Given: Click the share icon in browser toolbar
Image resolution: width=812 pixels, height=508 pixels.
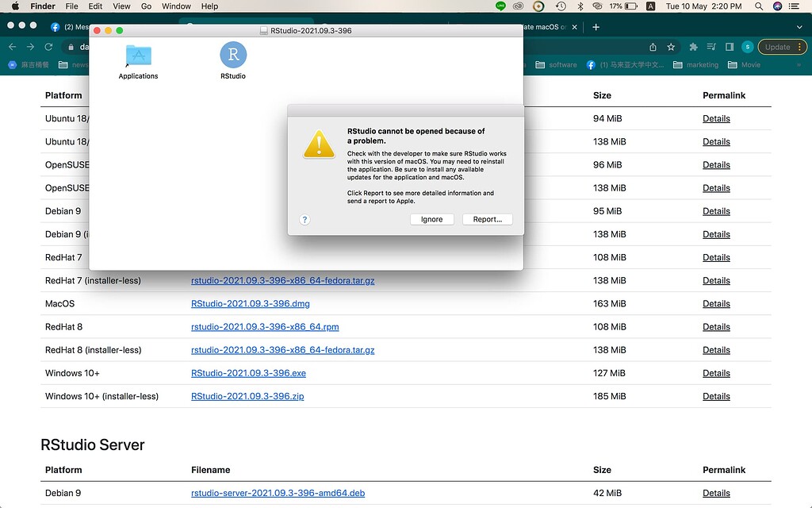Looking at the screenshot, I should coord(653,47).
